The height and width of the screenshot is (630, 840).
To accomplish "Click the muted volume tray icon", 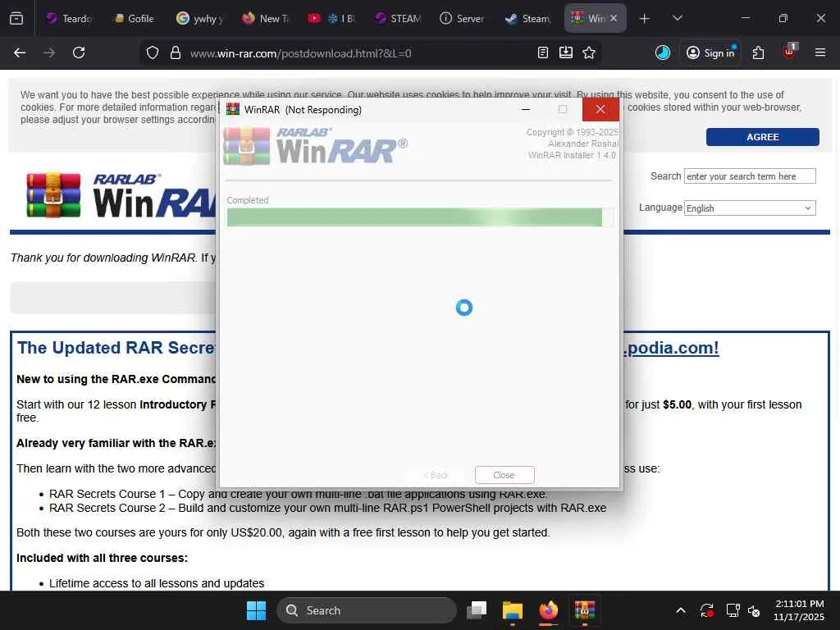I will tap(754, 610).
